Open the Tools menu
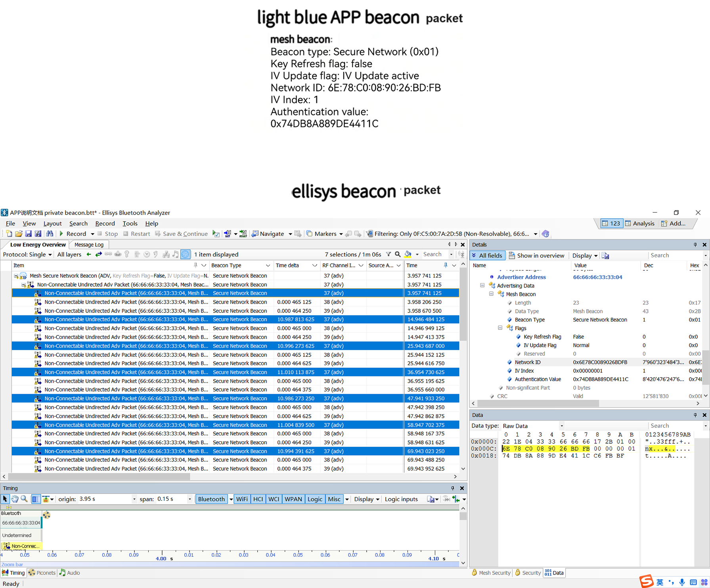This screenshot has height=588, width=710. (130, 224)
